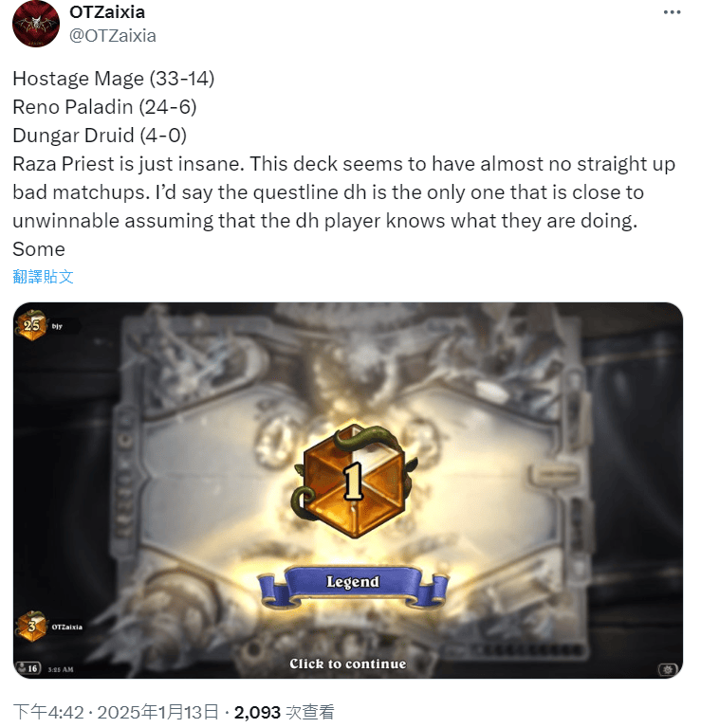Image resolution: width=701 pixels, height=728 pixels.
Task: Click the OTZaixia player name in screenshot
Action: click(67, 627)
